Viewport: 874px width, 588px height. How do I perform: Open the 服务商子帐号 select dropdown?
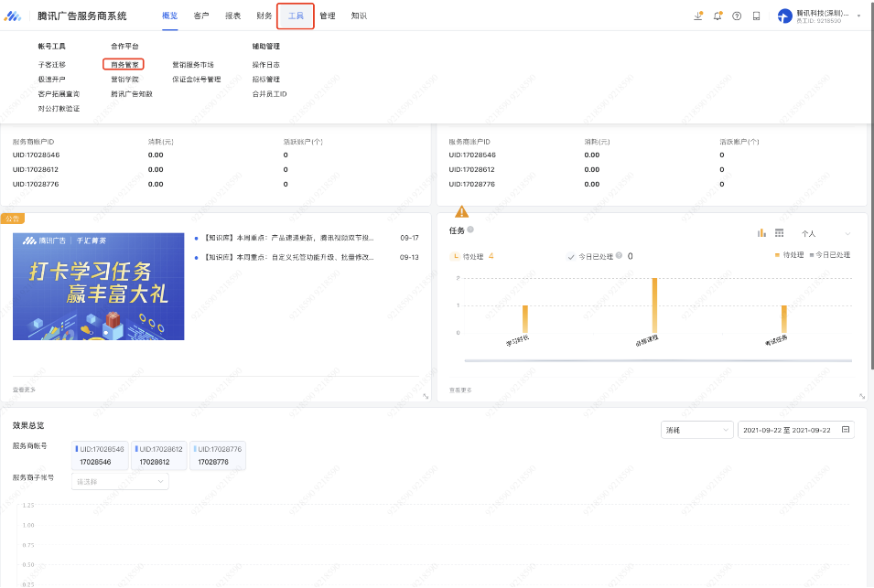tap(120, 481)
